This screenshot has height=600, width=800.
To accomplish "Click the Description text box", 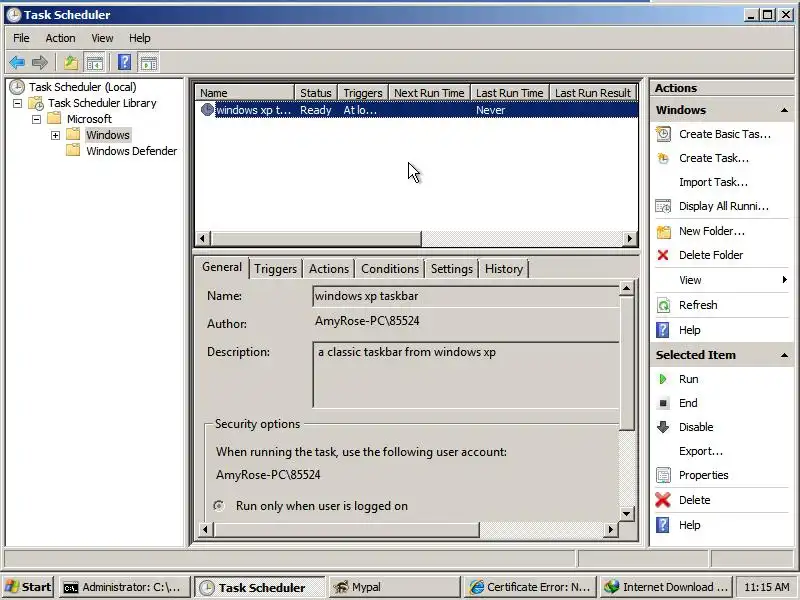I will pyautogui.click(x=466, y=375).
